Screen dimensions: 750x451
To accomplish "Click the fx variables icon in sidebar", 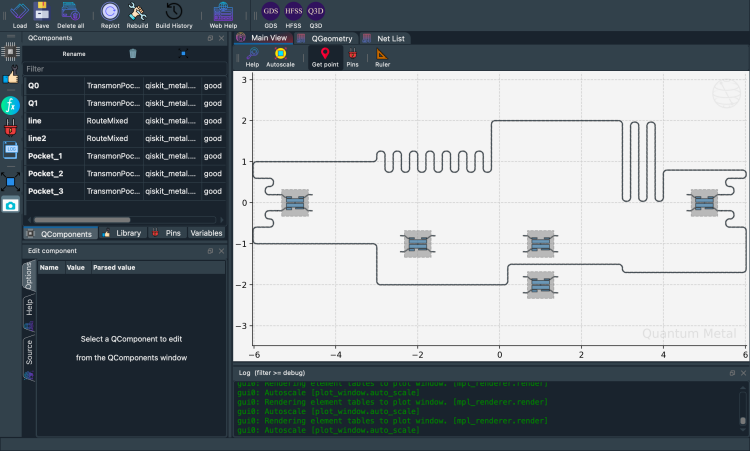I will pyautogui.click(x=10, y=105).
